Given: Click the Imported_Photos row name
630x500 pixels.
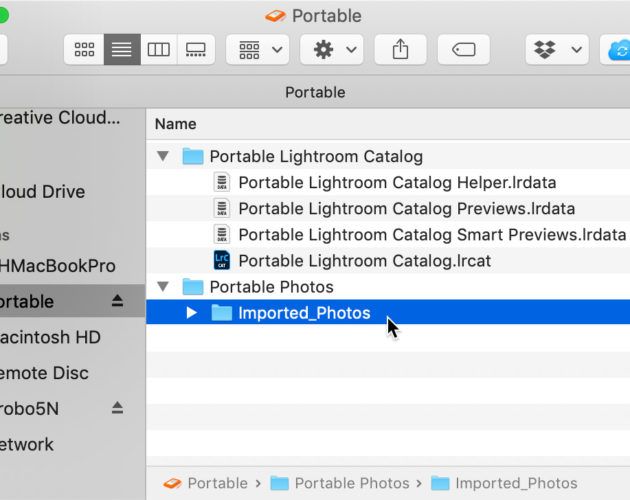Looking at the screenshot, I should point(304,313).
